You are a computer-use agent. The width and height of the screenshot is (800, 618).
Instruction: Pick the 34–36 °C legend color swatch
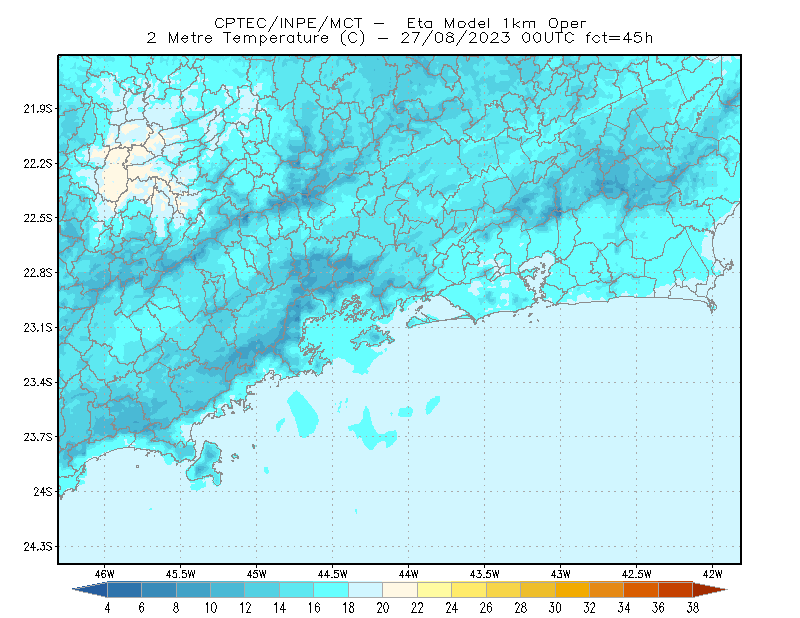pyautogui.click(x=641, y=590)
